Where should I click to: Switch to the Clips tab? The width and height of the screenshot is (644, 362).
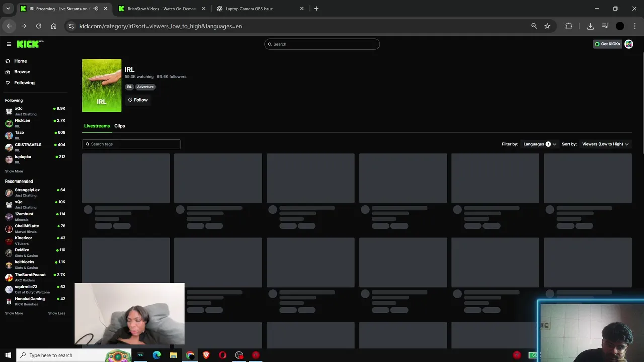click(119, 126)
